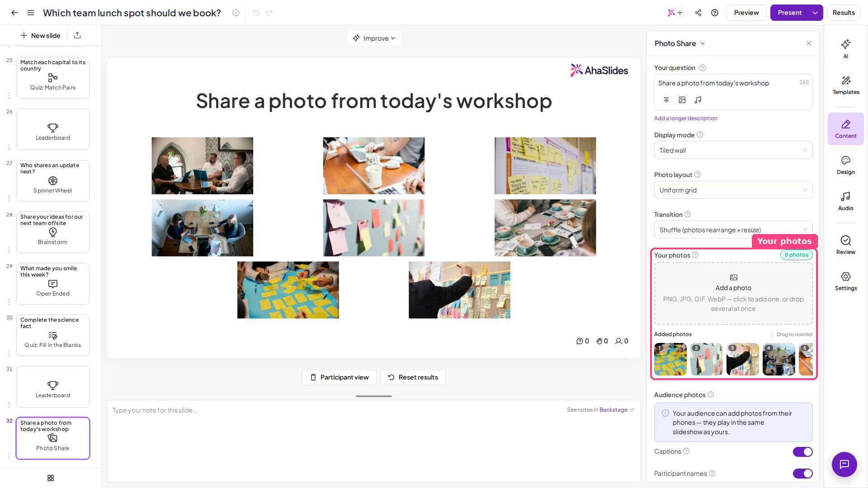Click the Preview button
Screen dimensions: 868x488
[x=746, y=13]
